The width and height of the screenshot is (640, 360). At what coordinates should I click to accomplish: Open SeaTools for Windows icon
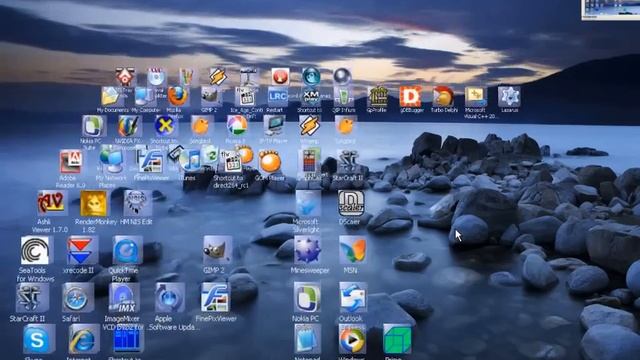pos(35,251)
